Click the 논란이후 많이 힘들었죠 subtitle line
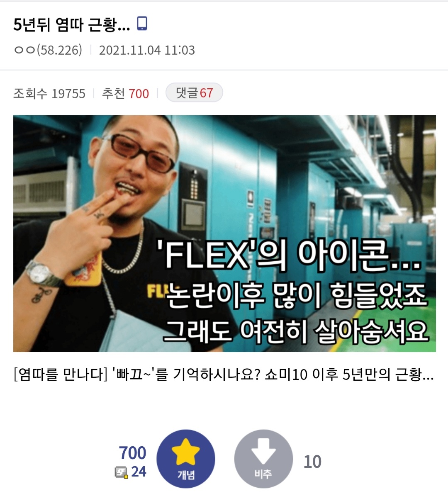Image resolution: width=448 pixels, height=501 pixels. pyautogui.click(x=297, y=296)
